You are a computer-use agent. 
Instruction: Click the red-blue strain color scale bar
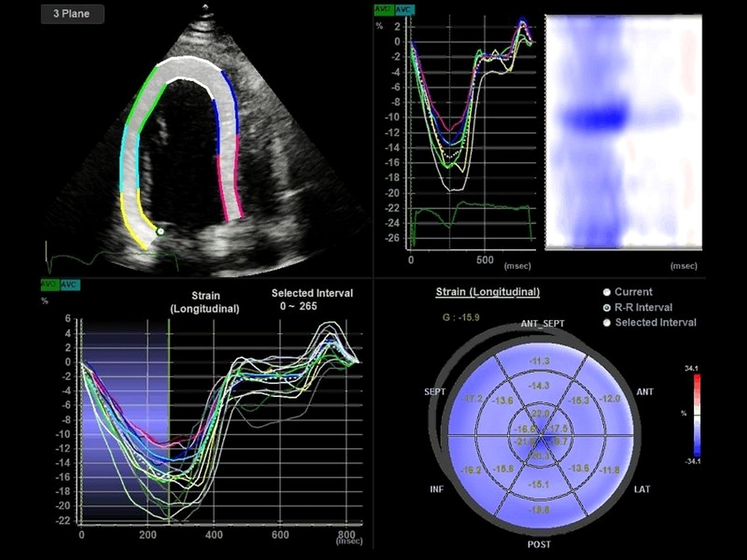coord(697,415)
